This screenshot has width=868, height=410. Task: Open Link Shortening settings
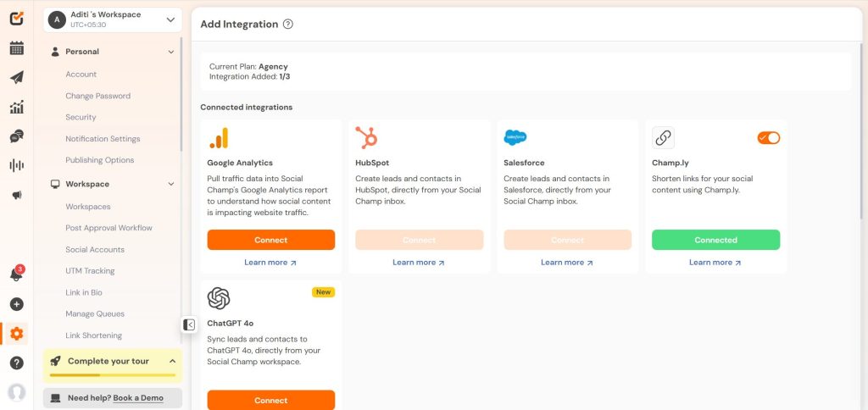pos(93,335)
